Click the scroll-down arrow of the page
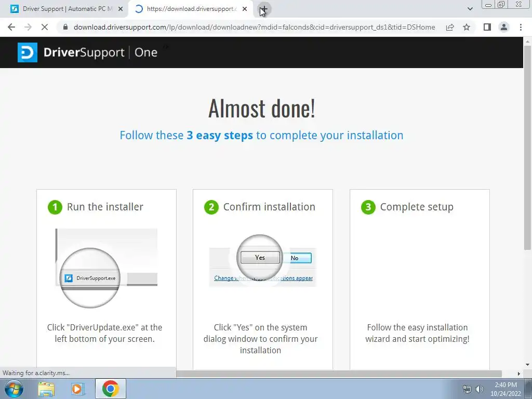Viewport: 532px width, 399px height. coord(527,365)
